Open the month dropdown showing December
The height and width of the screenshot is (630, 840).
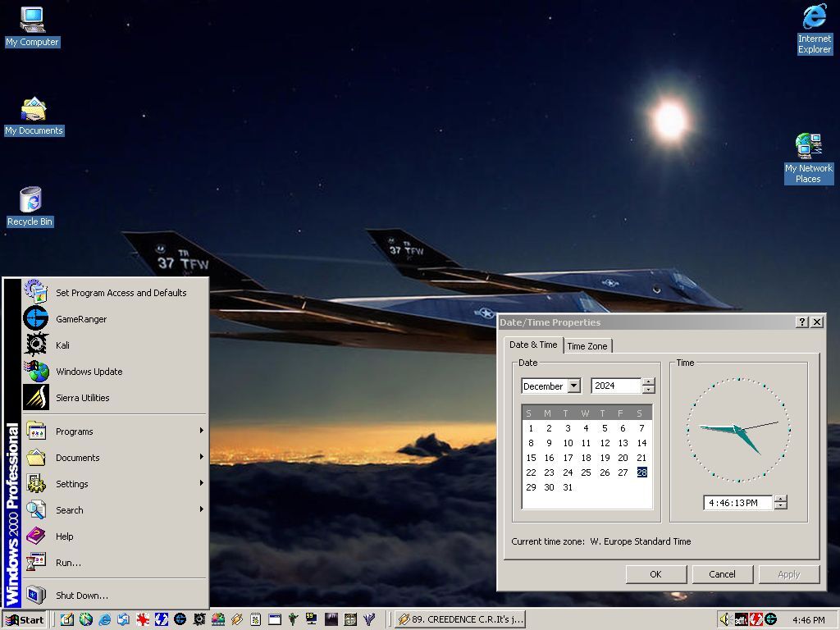[573, 386]
